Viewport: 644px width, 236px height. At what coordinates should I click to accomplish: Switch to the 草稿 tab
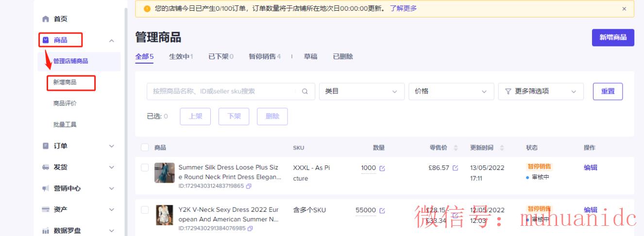pyautogui.click(x=310, y=57)
